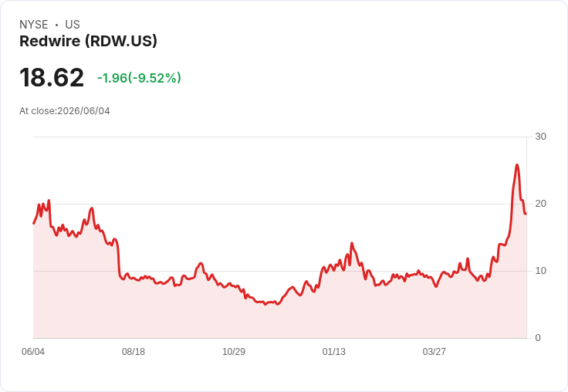Click the 30 y-axis price label

(x=540, y=137)
